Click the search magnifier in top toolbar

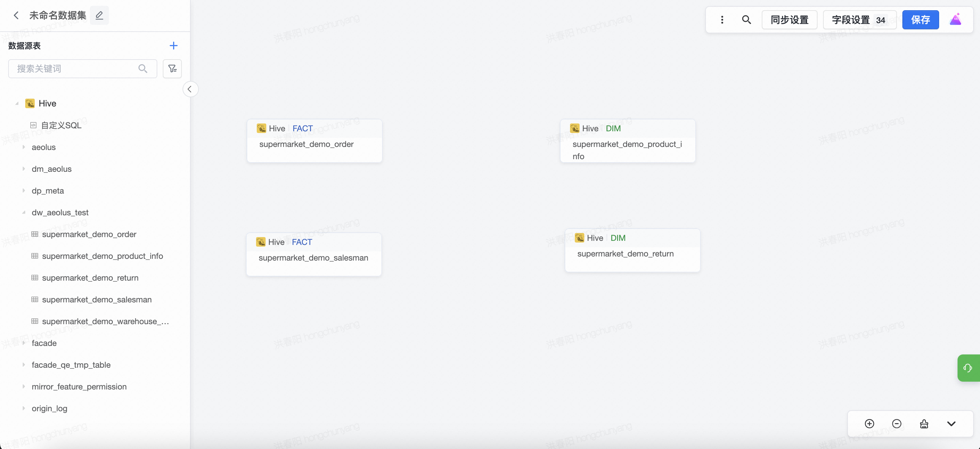[746, 20]
